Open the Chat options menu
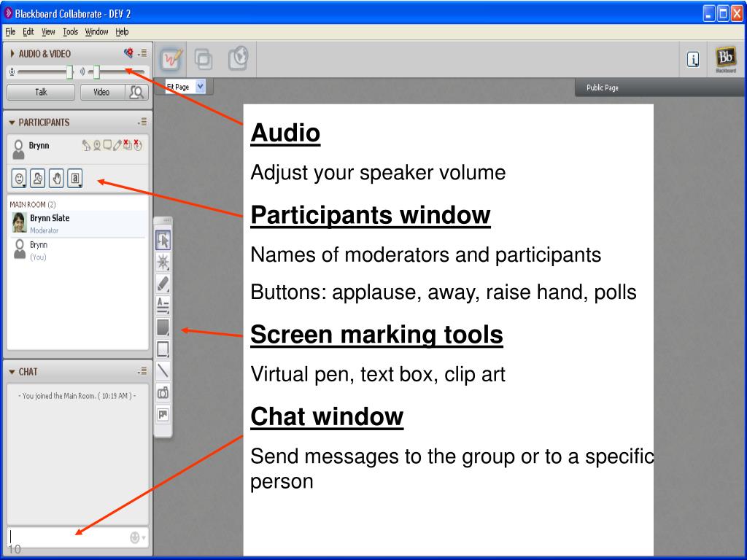This screenshot has height=560, width=747. click(142, 371)
